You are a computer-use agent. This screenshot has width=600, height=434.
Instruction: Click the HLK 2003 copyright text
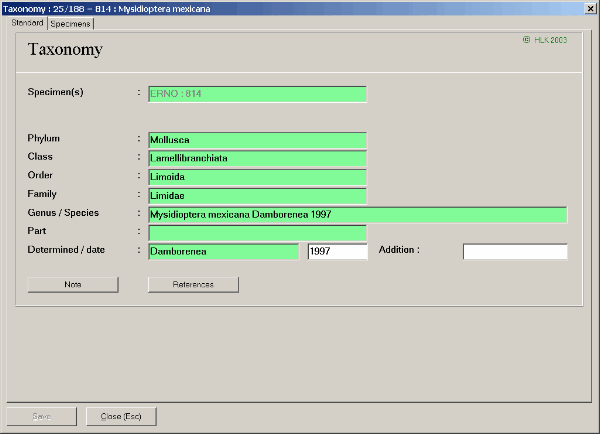click(x=545, y=40)
